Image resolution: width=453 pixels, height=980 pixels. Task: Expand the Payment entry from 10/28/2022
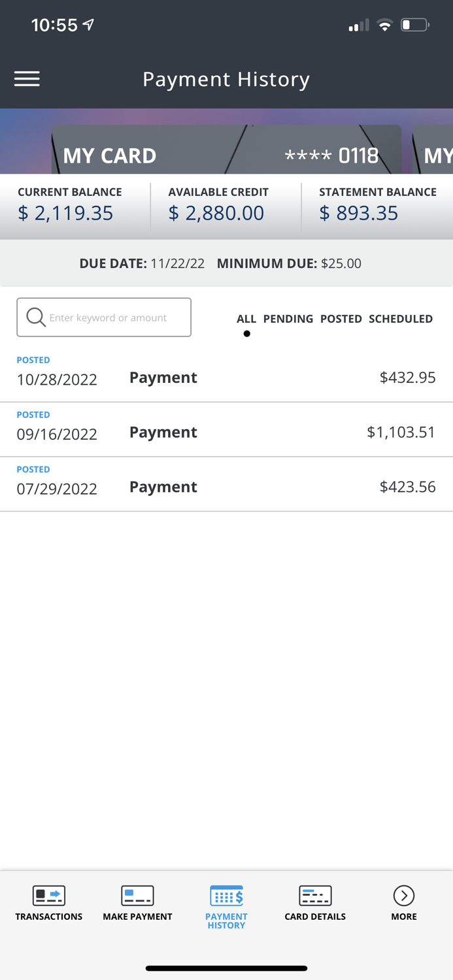[x=226, y=377]
